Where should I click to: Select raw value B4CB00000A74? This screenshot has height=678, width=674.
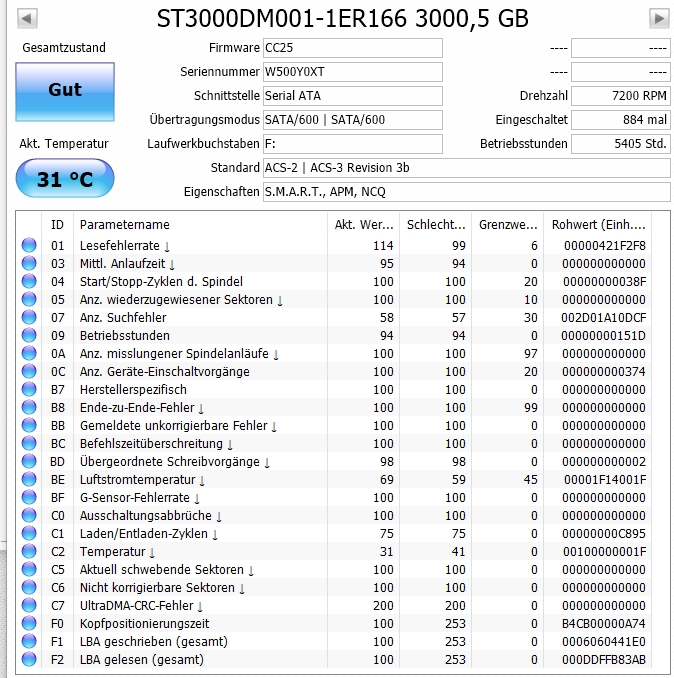click(604, 624)
